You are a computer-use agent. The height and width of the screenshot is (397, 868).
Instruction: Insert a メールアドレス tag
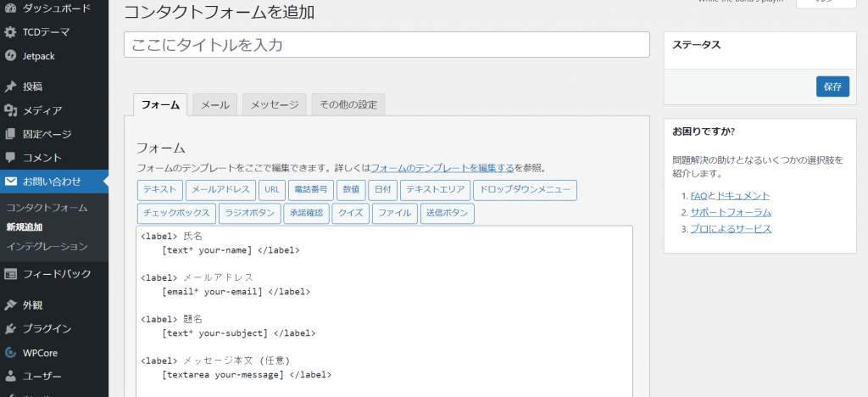click(221, 190)
